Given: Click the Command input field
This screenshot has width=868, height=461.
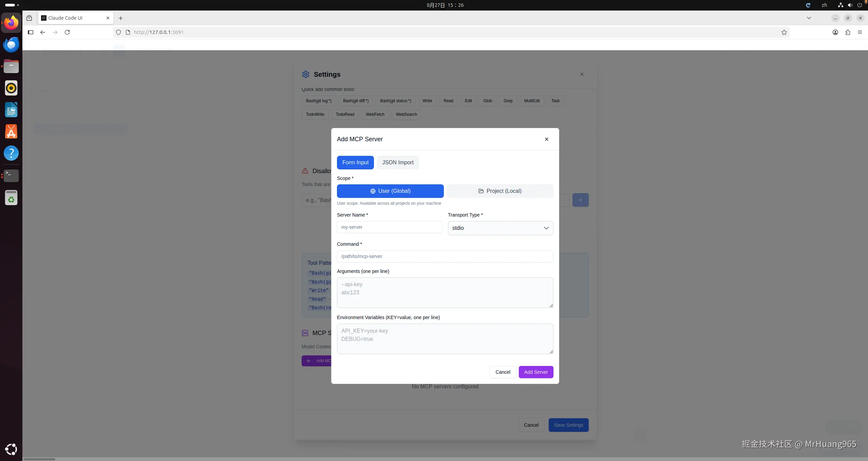Looking at the screenshot, I should pos(445,256).
